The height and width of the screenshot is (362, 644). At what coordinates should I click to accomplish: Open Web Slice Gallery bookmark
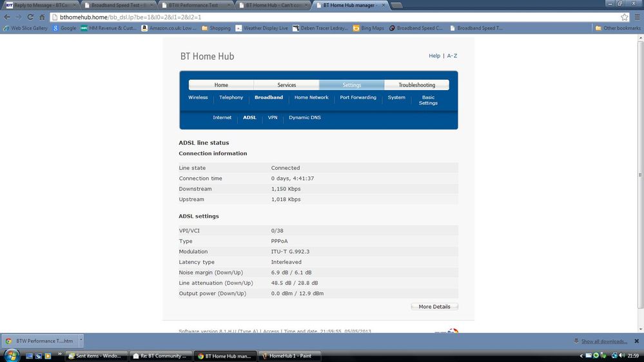coord(26,28)
